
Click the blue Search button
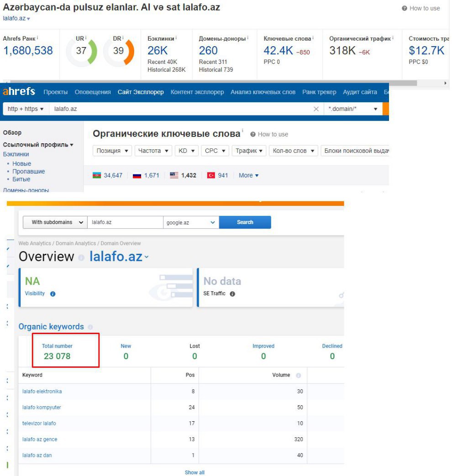[x=245, y=222]
